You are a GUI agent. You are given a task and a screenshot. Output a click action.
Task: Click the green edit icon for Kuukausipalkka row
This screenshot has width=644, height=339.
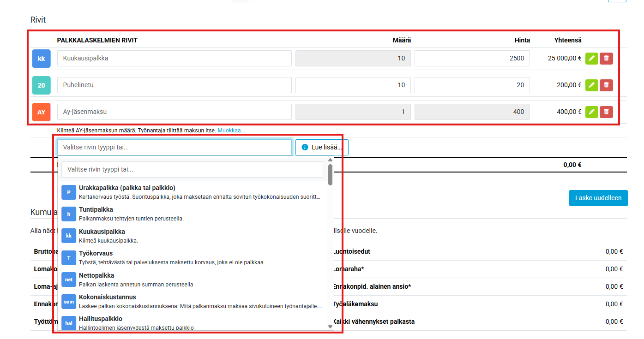591,59
